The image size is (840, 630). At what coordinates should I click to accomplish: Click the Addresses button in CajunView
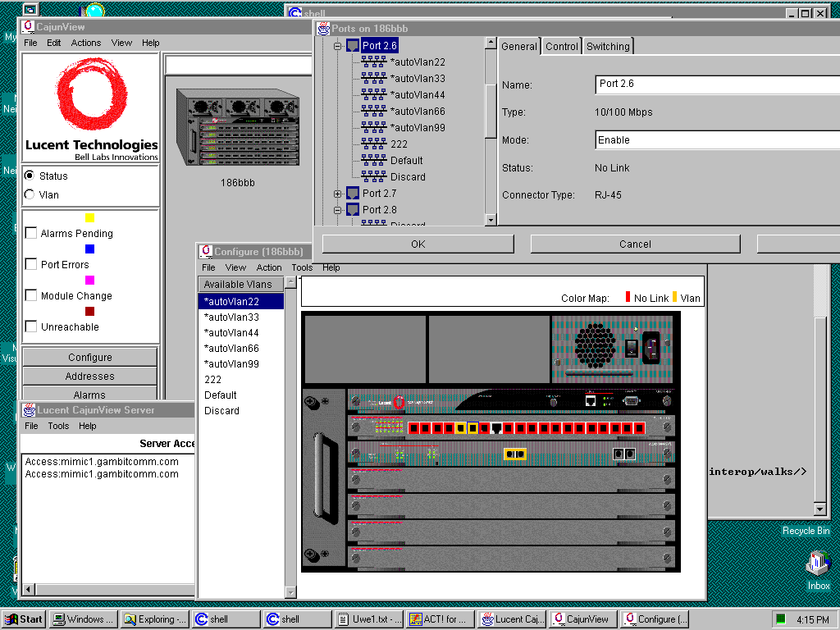tap(89, 377)
